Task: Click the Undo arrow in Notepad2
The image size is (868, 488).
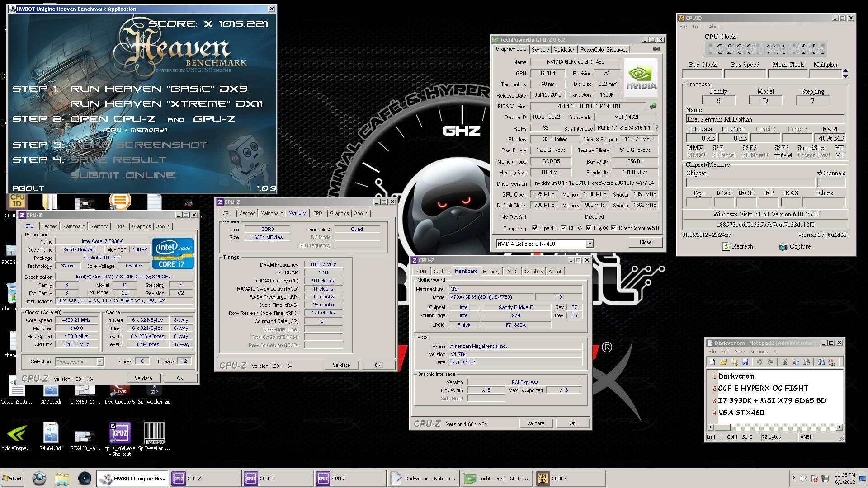Action: tap(759, 362)
